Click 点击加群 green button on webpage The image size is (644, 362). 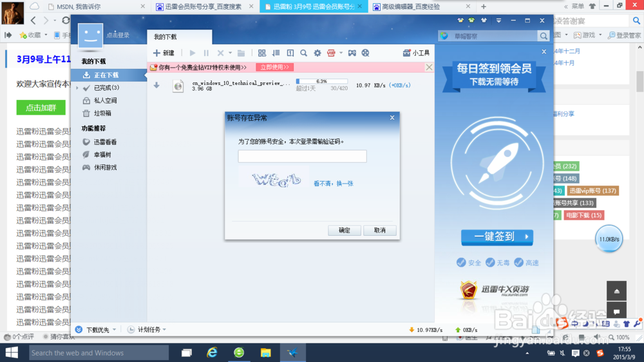41,108
